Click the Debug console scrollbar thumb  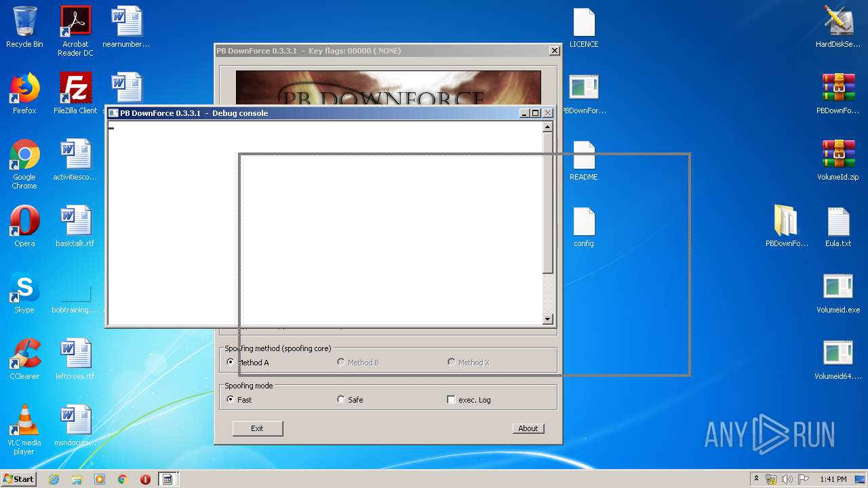(548, 203)
